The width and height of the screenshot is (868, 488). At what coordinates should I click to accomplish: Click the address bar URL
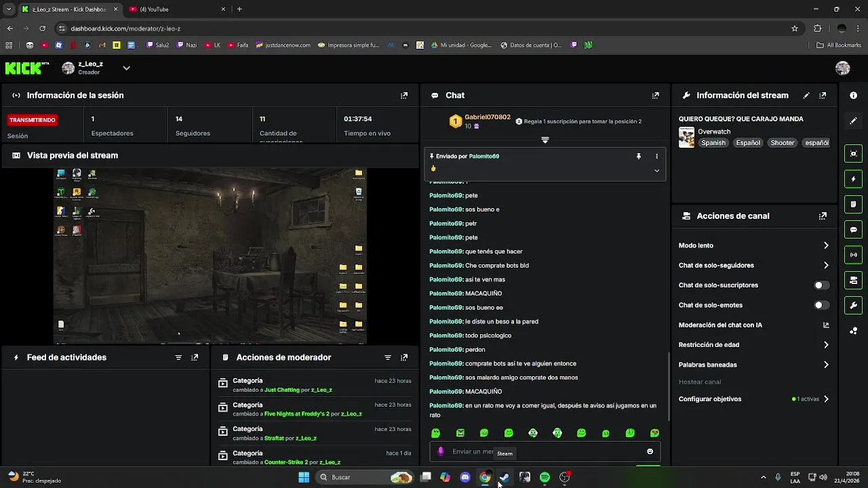pyautogui.click(x=125, y=28)
